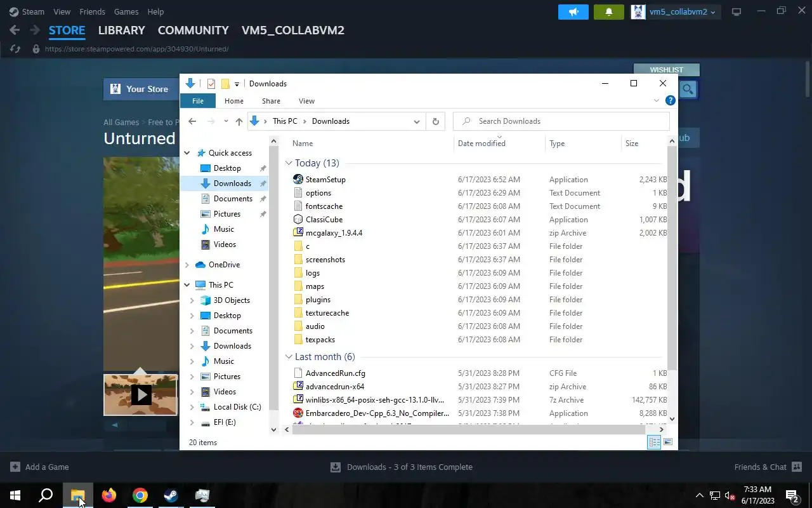Click the WISHLIST button in Steam
The height and width of the screenshot is (508, 812).
click(667, 70)
